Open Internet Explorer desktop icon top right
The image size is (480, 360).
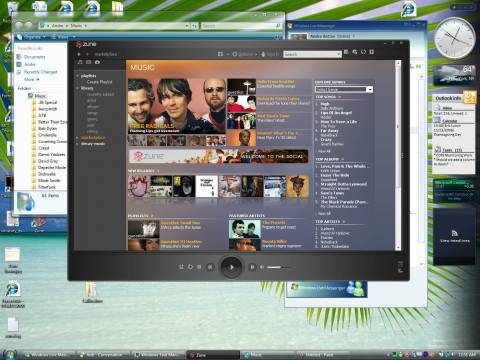coord(408,9)
